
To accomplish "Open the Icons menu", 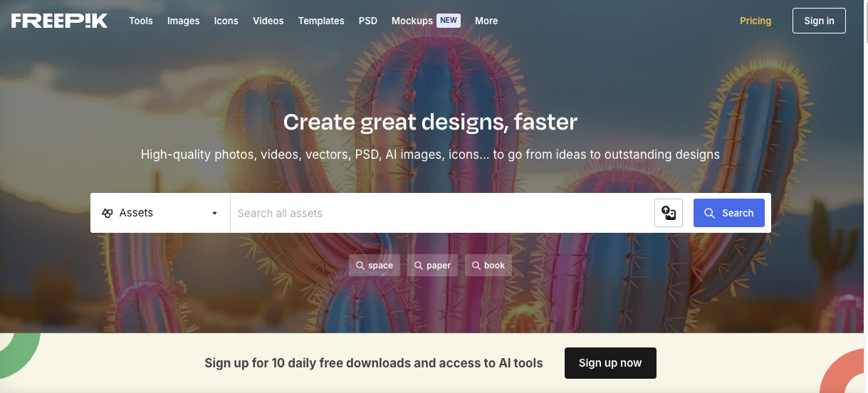I will [x=226, y=21].
